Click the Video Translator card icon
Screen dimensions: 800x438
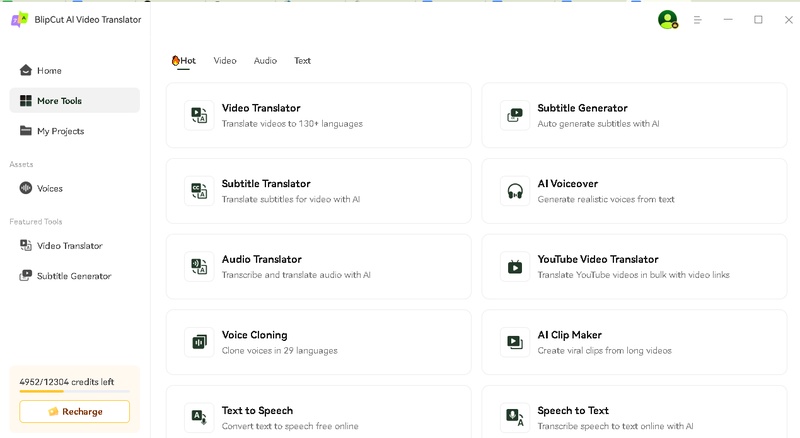pos(199,116)
